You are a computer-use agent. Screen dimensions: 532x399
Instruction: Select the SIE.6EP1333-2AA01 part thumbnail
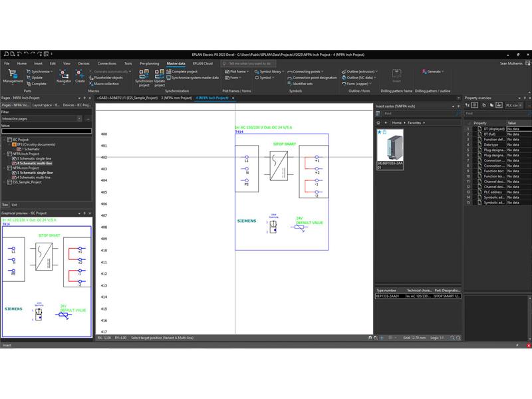point(390,149)
